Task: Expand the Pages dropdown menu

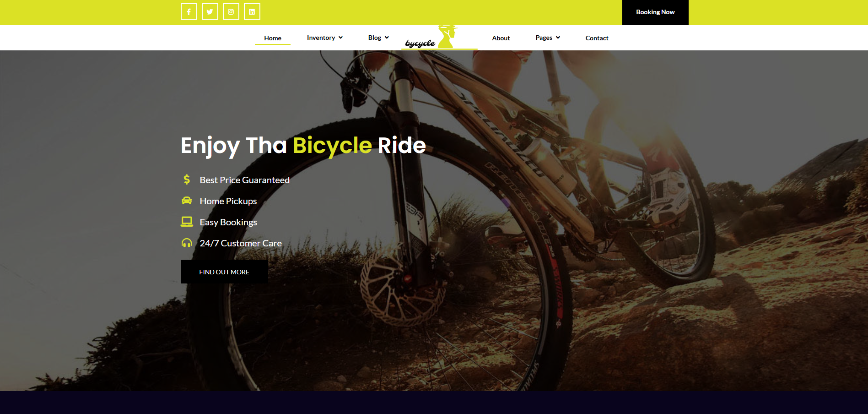Action: tap(548, 38)
